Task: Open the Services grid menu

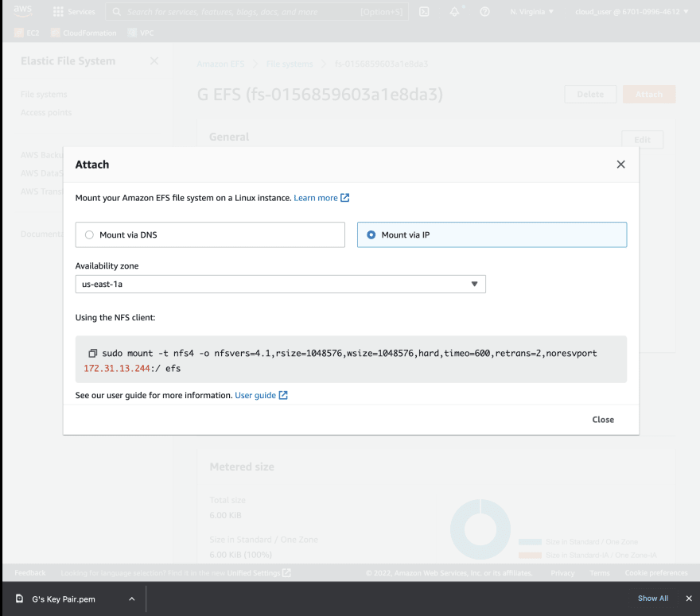Action: (x=74, y=12)
